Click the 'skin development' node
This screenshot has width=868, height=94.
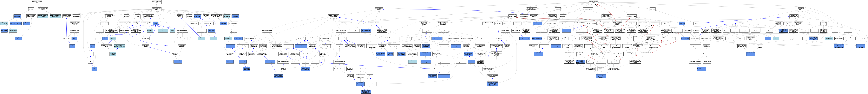pos(230,46)
